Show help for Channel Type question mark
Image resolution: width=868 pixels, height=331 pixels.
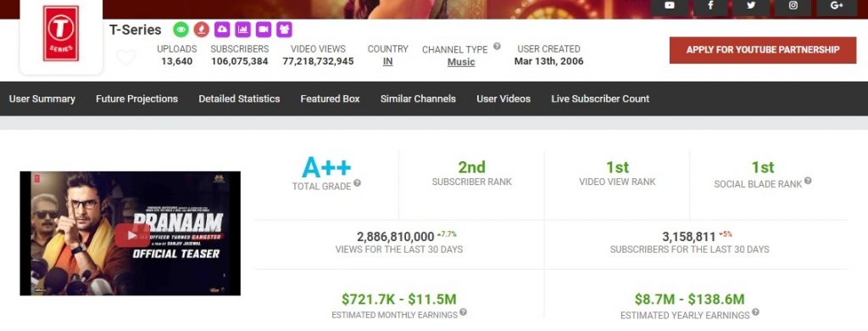coord(497,47)
